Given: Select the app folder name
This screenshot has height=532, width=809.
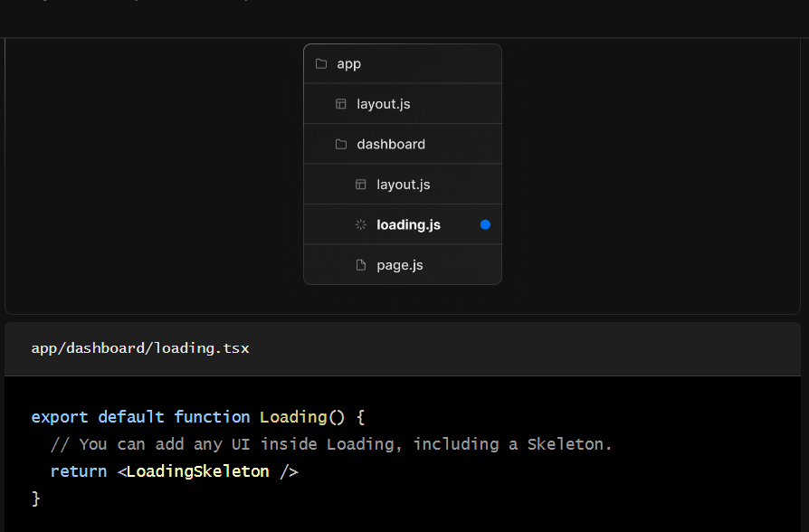Looking at the screenshot, I should [x=348, y=64].
